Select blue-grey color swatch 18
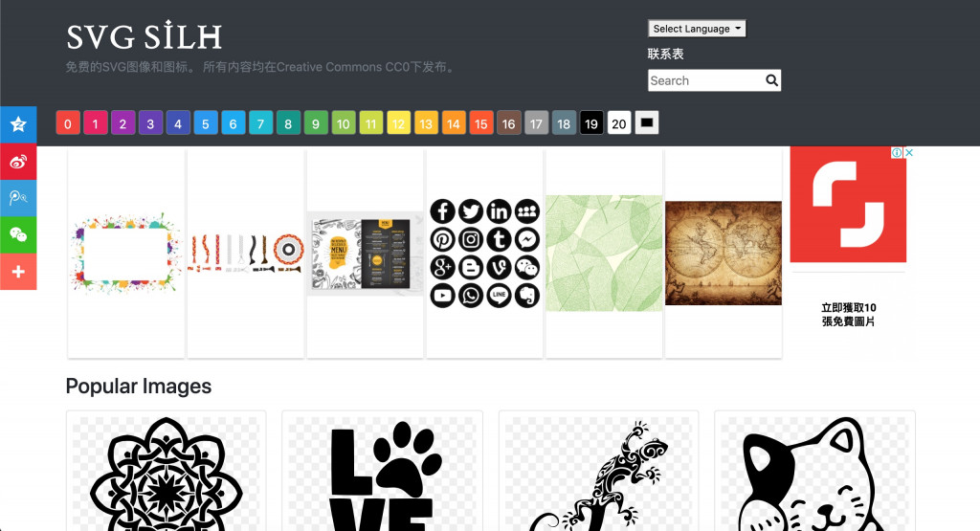The height and width of the screenshot is (531, 980). (x=564, y=123)
